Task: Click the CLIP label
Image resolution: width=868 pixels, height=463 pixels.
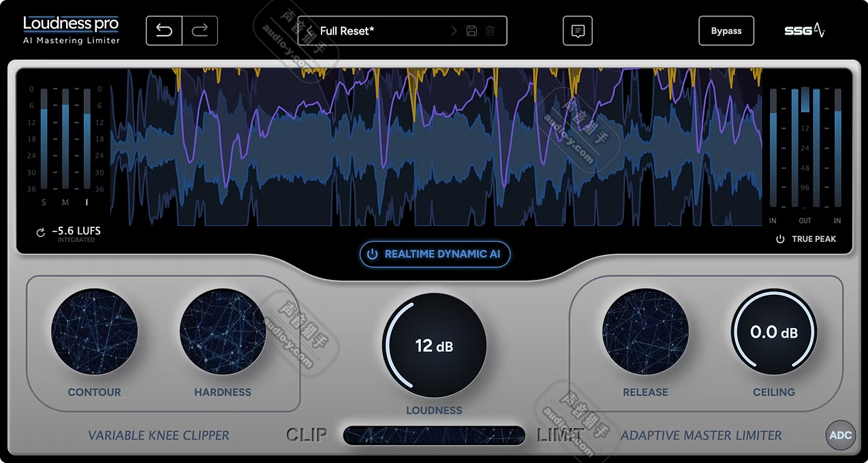Action: coord(307,435)
